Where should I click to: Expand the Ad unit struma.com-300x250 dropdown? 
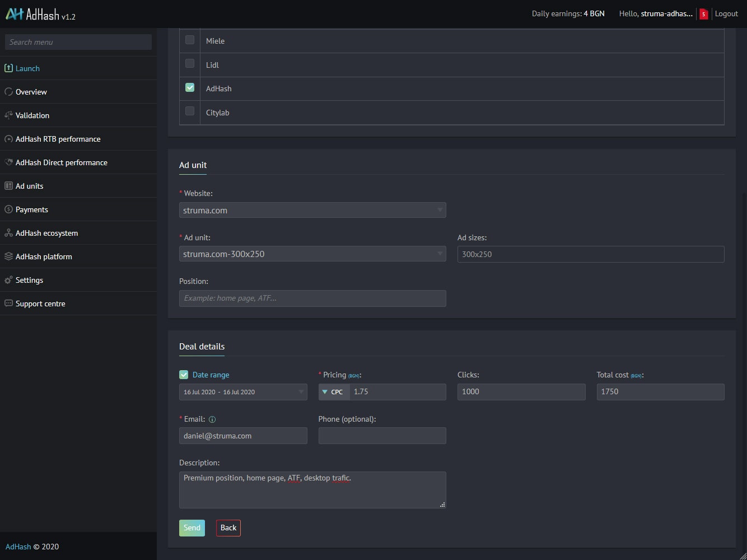click(312, 254)
